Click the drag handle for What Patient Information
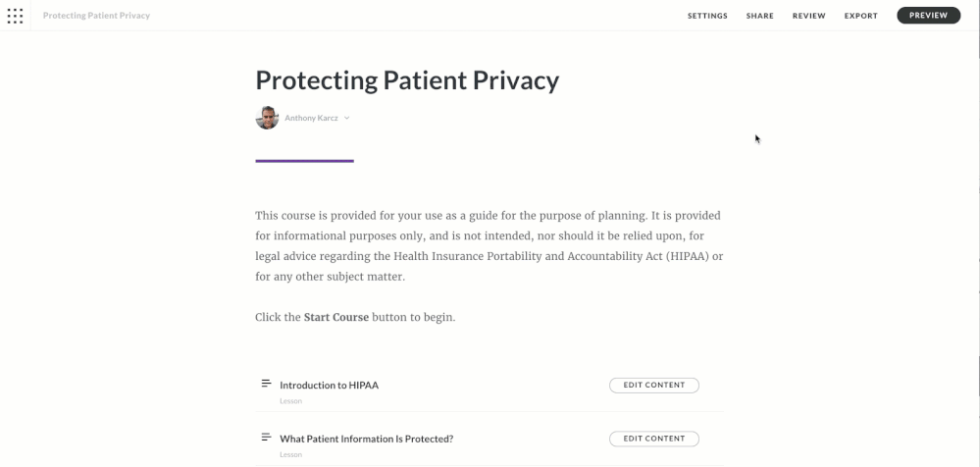Viewport: 980px width, 467px height. 266,438
